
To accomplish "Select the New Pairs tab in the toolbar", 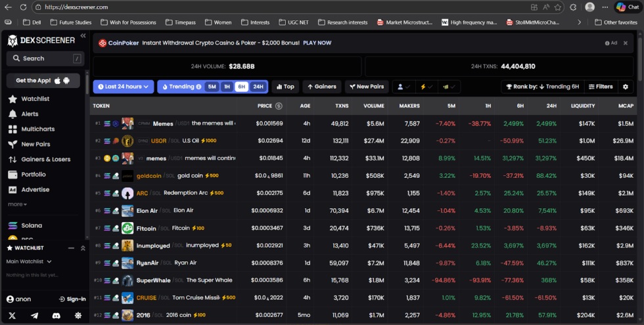I will tap(367, 87).
